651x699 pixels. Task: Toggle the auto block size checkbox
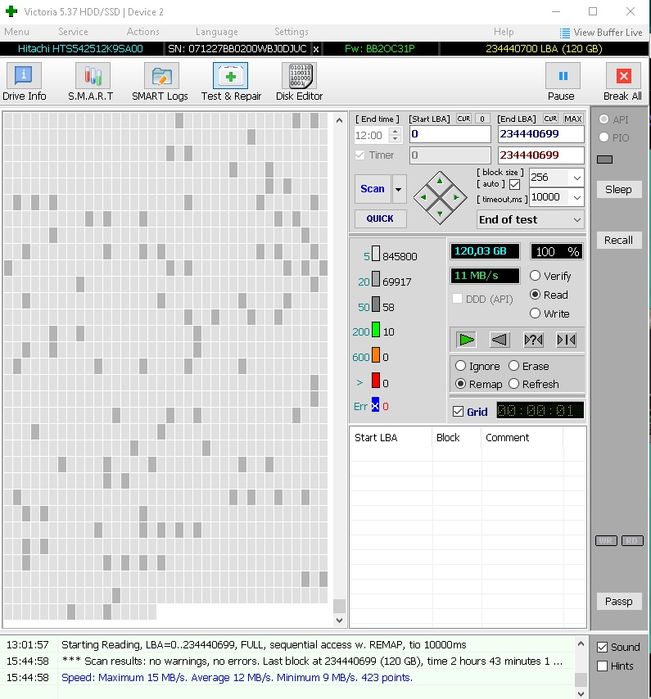tap(515, 184)
